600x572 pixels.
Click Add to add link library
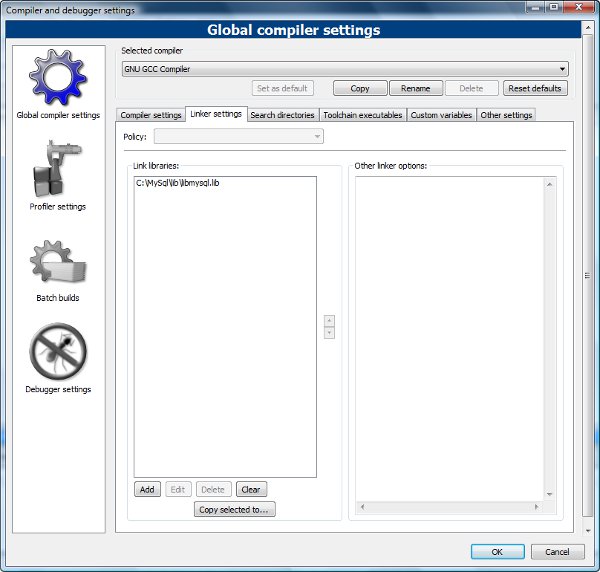[147, 490]
